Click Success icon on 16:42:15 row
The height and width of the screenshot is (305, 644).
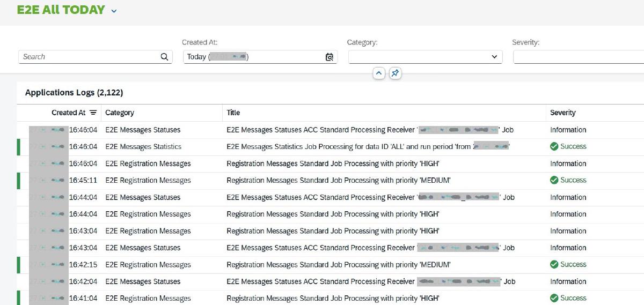pos(554,264)
